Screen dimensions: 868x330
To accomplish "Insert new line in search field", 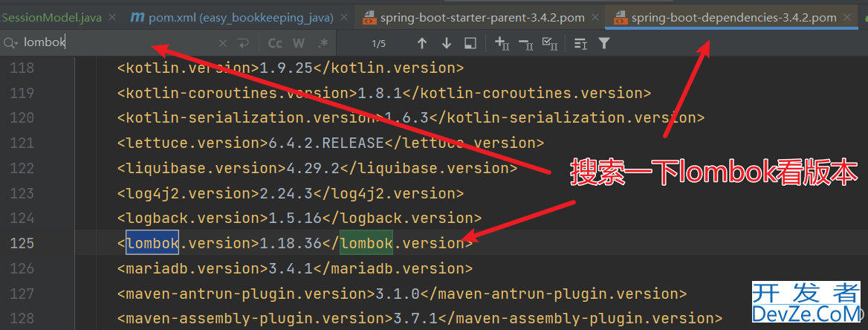I will click(x=243, y=43).
